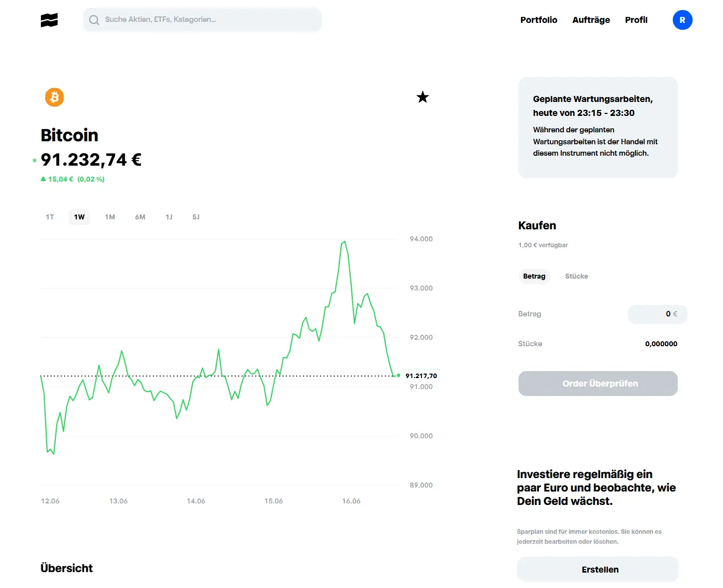Click the Geplante Wartungsarbeiten notice heading
The image size is (723, 588).
pos(593,106)
